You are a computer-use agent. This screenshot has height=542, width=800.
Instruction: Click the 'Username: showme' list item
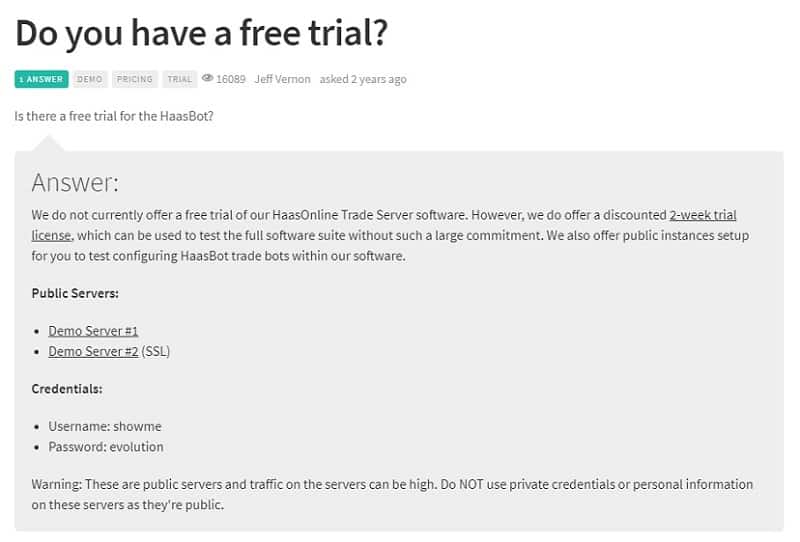pos(105,426)
